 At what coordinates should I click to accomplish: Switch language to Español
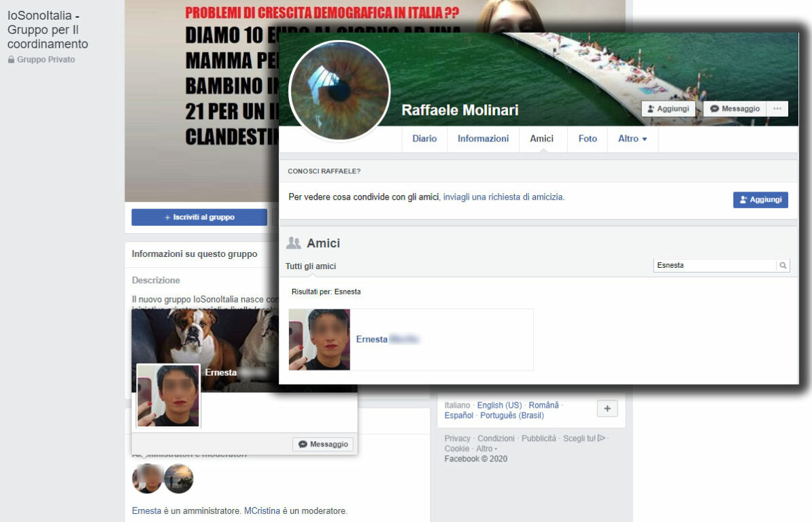(x=459, y=415)
